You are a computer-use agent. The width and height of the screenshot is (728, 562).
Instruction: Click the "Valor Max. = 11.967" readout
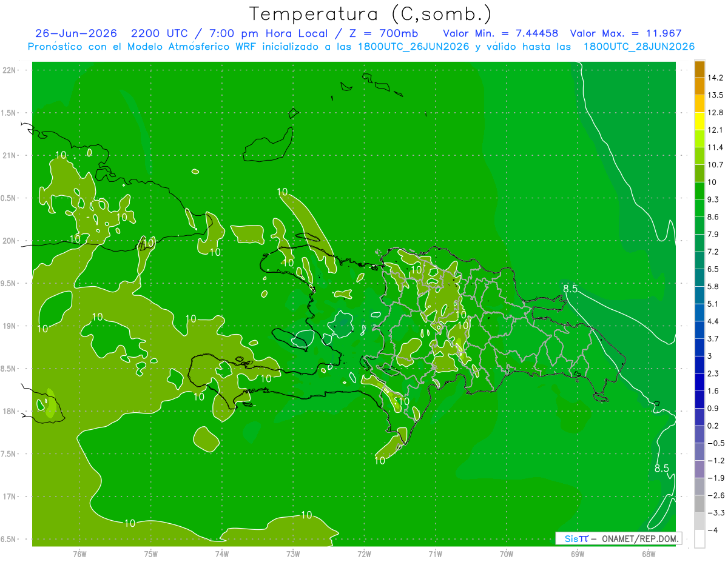625,33
